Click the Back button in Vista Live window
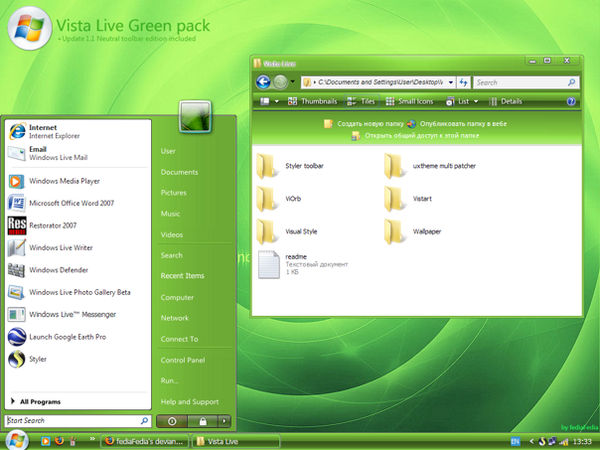Screen dimensions: 600x450 [x=263, y=82]
